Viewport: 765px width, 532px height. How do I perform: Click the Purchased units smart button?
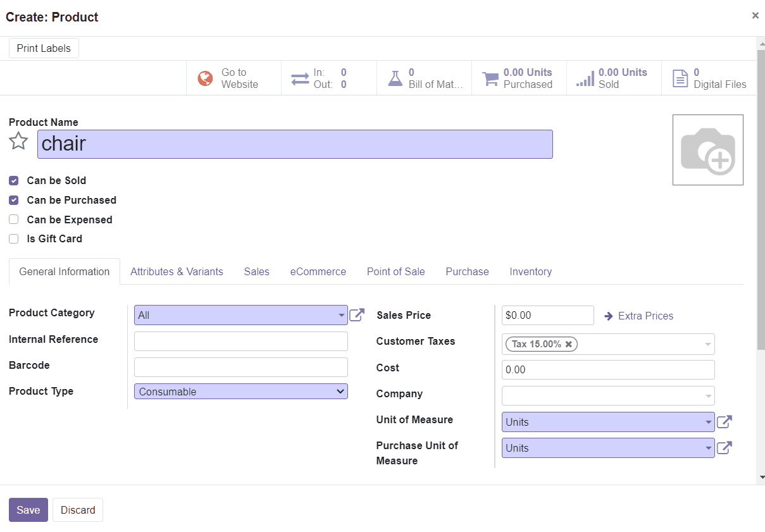click(x=518, y=78)
